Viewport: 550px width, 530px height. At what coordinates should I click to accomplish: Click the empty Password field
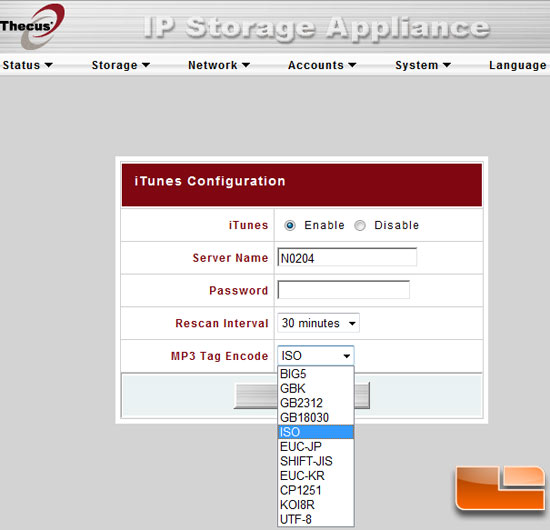coord(343,290)
